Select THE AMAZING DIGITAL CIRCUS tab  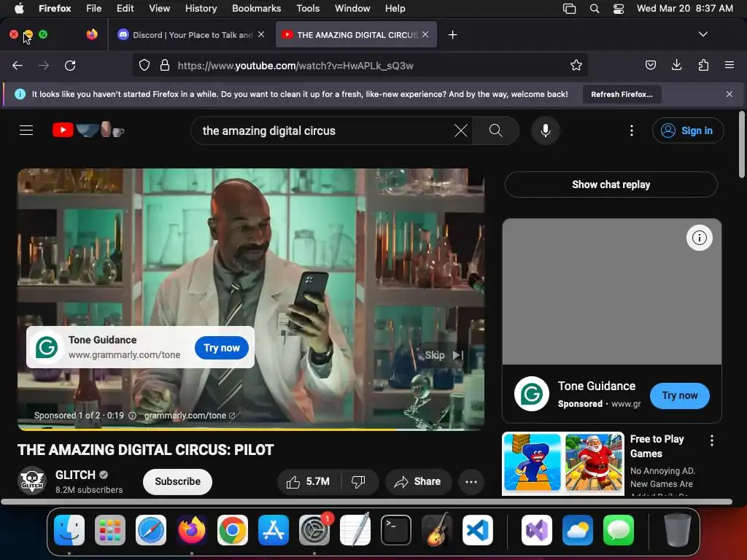(356, 35)
